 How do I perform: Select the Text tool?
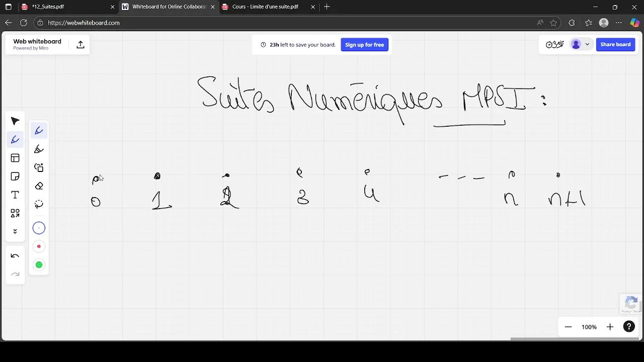(x=15, y=195)
